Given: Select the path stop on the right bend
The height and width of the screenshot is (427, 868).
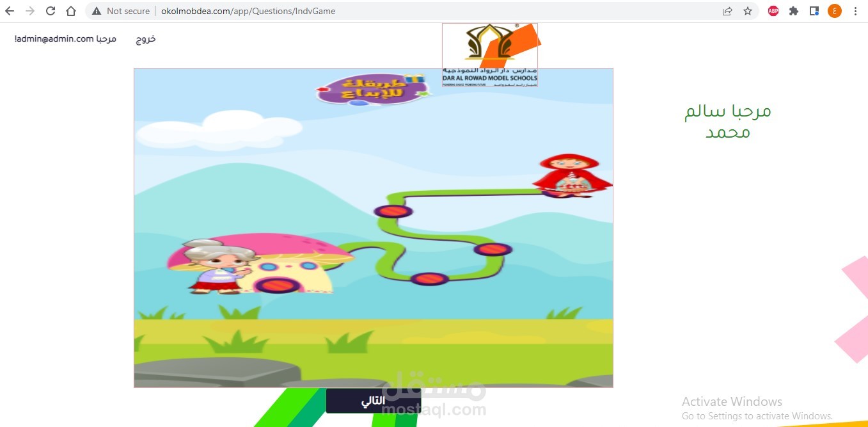Looking at the screenshot, I should click(493, 249).
